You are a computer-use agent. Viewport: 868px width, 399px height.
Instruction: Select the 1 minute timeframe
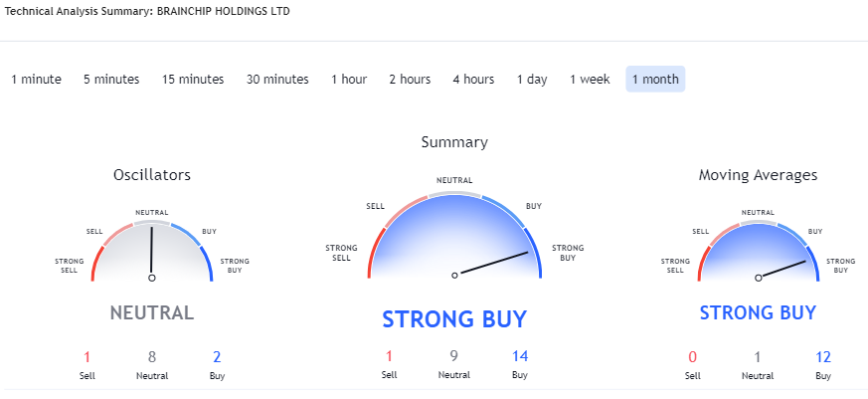pos(36,80)
